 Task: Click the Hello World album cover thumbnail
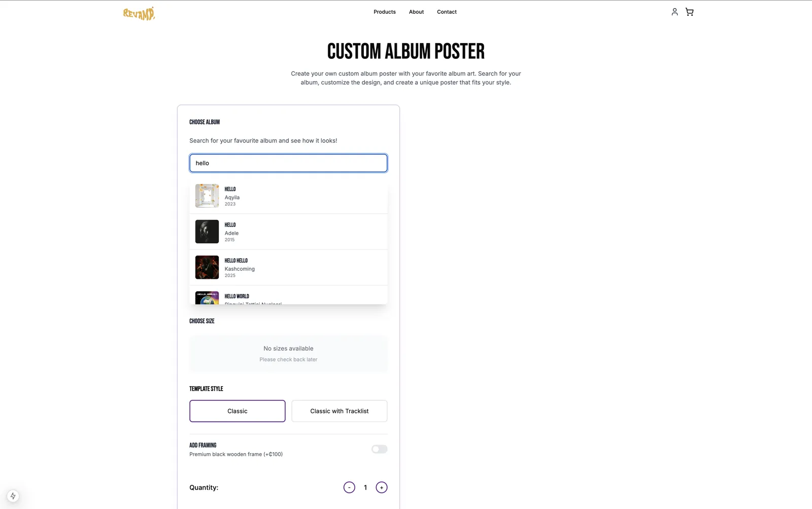pos(207,298)
